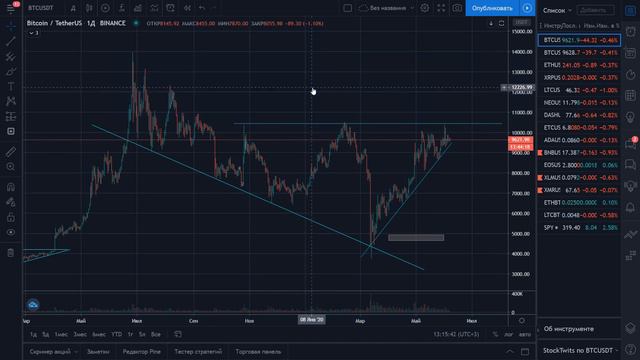
Task: Select the prediction and measurement tool
Action: tap(11, 117)
